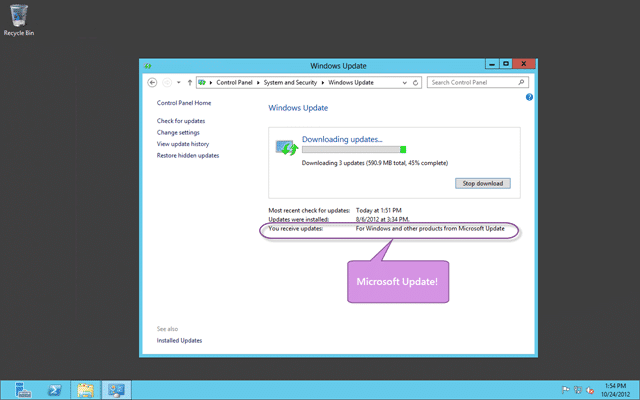Click 'For Windows and other products' text

pyautogui.click(x=430, y=229)
